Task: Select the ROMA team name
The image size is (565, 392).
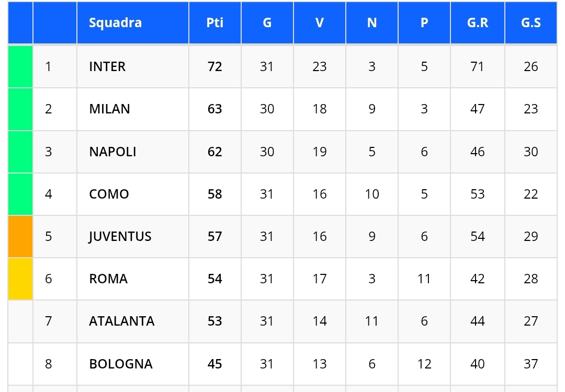Action: click(108, 279)
